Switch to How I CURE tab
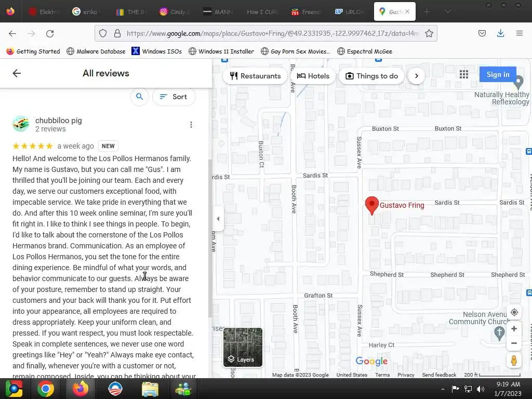Screen dimensions: 532x399 pyautogui.click(x=262, y=12)
